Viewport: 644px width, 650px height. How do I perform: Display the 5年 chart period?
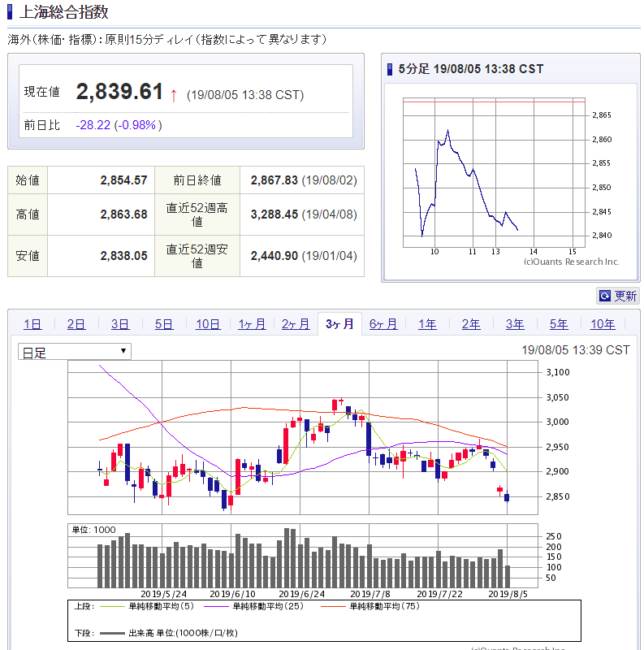[x=559, y=324]
